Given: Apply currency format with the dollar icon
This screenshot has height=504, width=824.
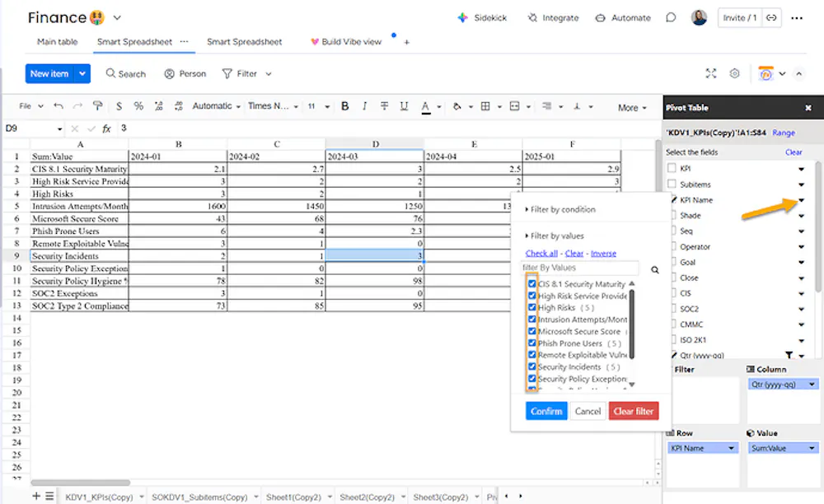Looking at the screenshot, I should click(x=119, y=106).
